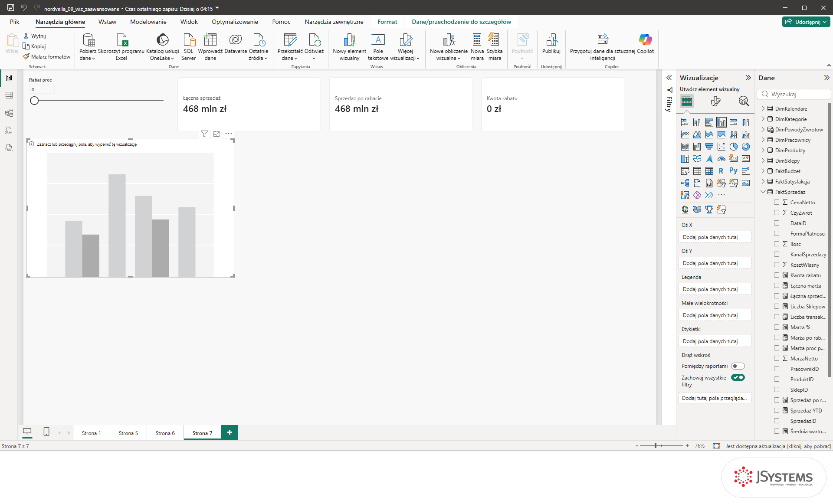The height and width of the screenshot is (504, 833).
Task: Collapse the FaktSprzedaz table
Action: 763,192
